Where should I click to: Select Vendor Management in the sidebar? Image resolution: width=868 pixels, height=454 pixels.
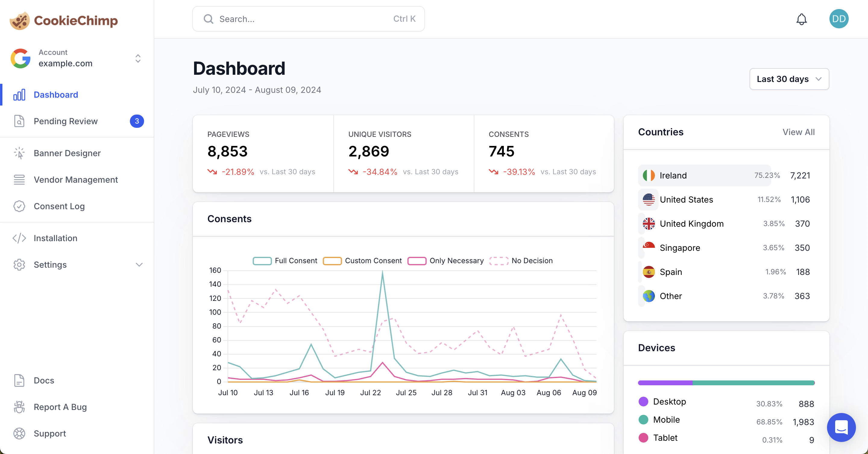[x=76, y=180]
